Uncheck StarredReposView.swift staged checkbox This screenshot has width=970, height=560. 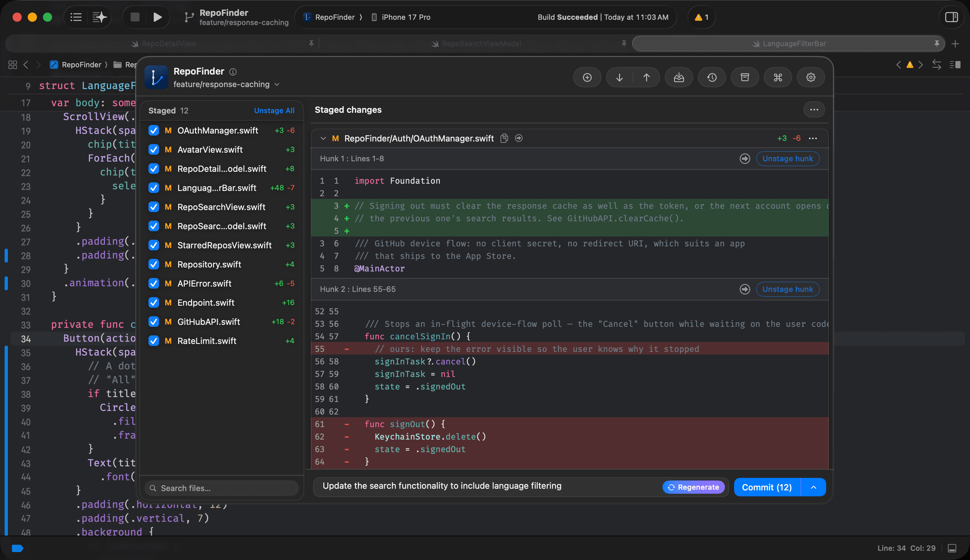pyautogui.click(x=153, y=245)
